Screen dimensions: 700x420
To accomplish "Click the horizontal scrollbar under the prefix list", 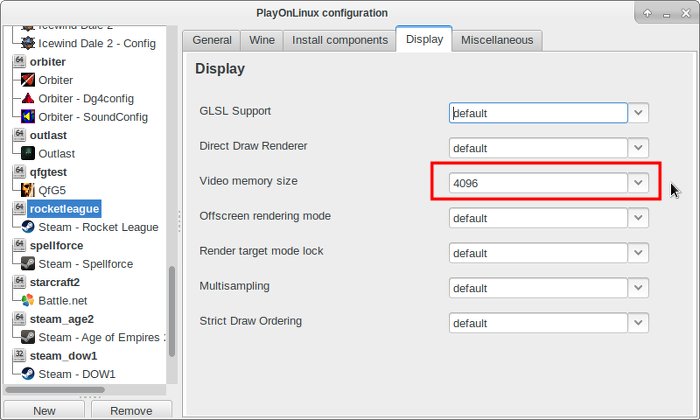I will coord(55,390).
